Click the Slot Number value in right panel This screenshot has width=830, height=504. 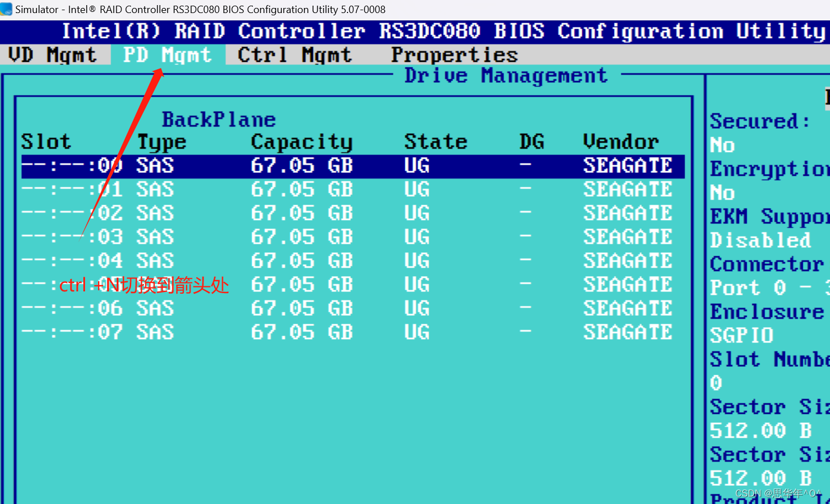[x=715, y=383]
